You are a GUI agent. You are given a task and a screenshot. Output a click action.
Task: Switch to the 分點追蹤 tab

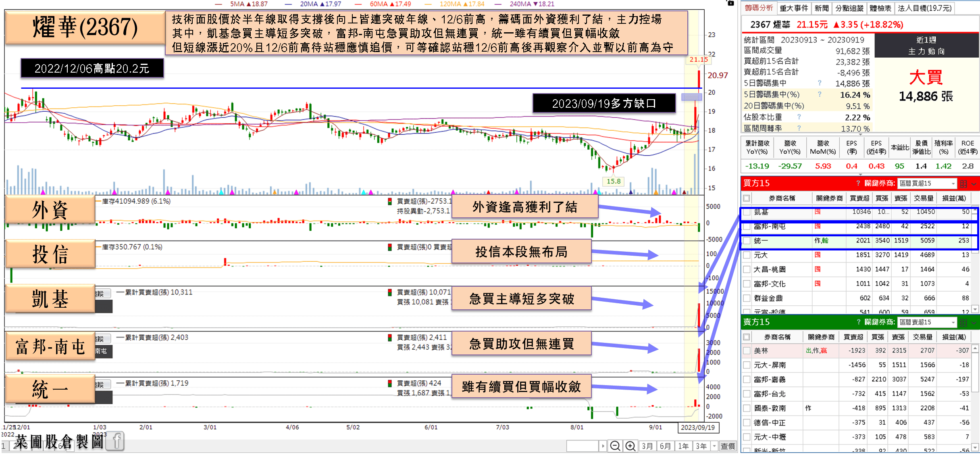coord(849,8)
